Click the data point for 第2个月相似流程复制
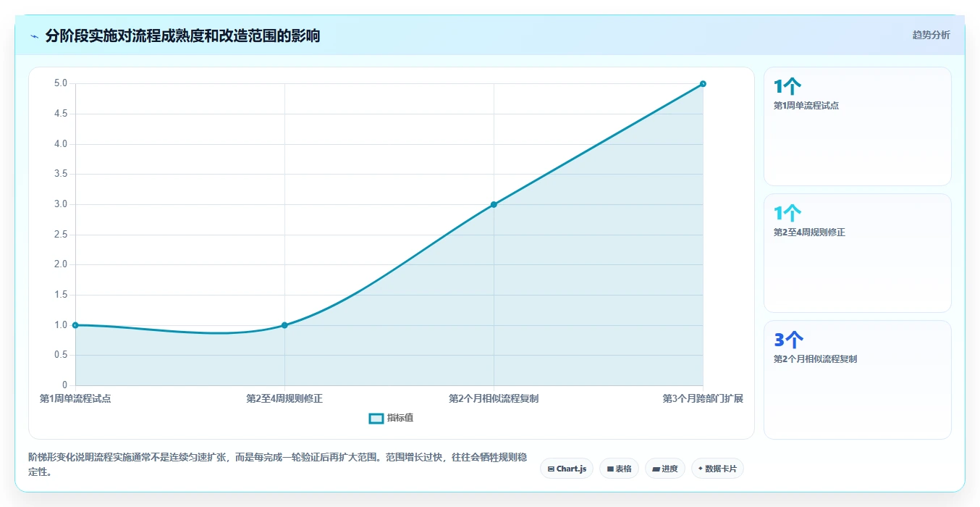Viewport: 980px width, 507px height. click(x=494, y=204)
